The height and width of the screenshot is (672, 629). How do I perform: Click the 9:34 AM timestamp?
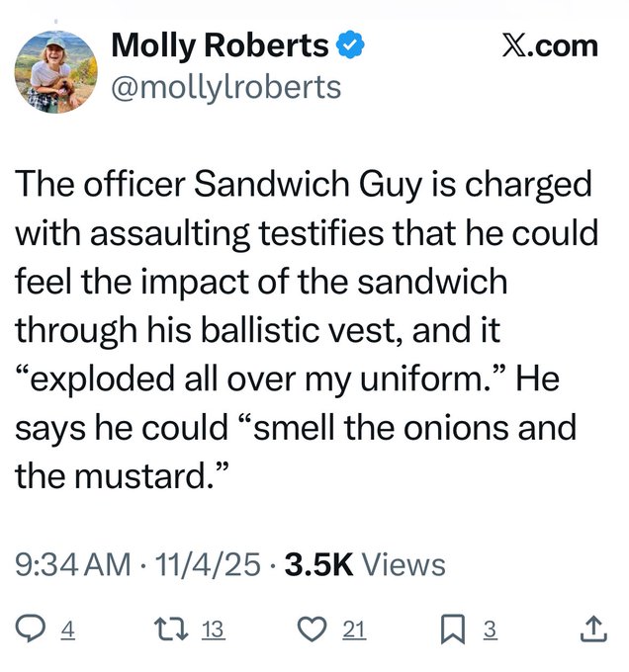pyautogui.click(x=74, y=565)
